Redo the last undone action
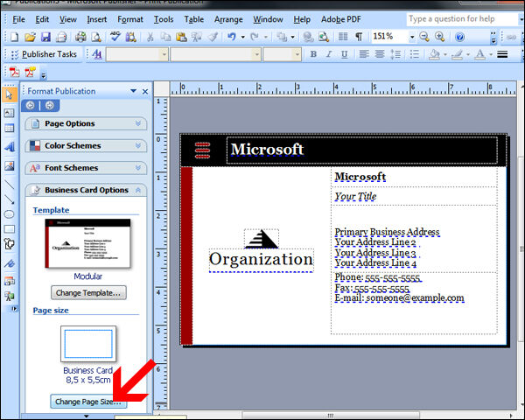The width and height of the screenshot is (525, 420). tap(255, 37)
